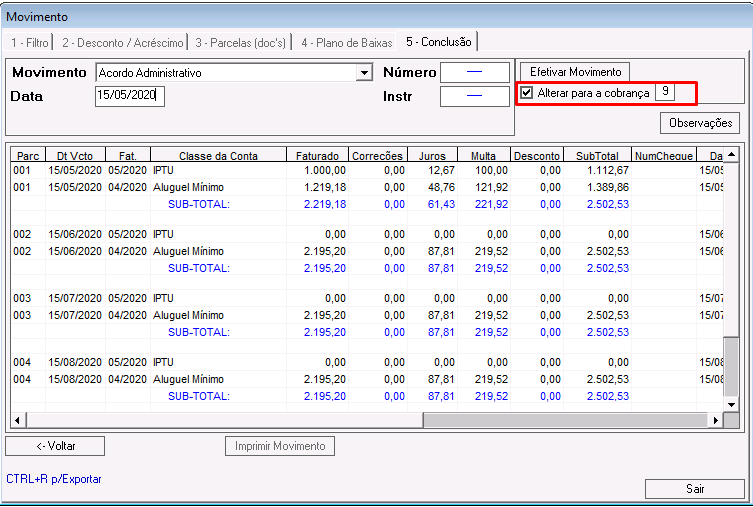Image resolution: width=753 pixels, height=507 pixels.
Task: Click the Data field 15/05/2020
Action: pos(130,96)
